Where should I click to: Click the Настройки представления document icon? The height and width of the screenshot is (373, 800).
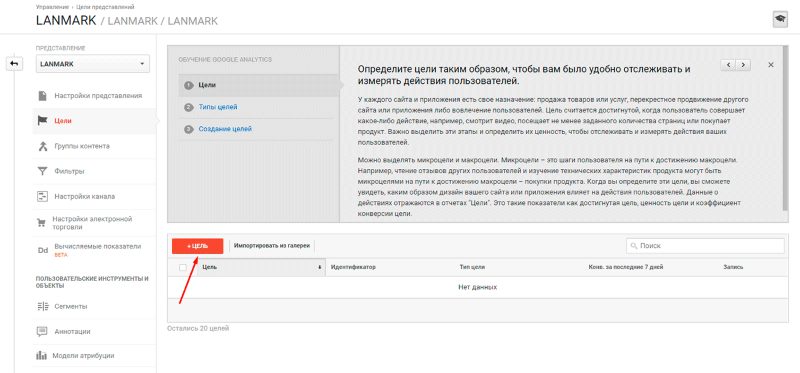[x=42, y=96]
